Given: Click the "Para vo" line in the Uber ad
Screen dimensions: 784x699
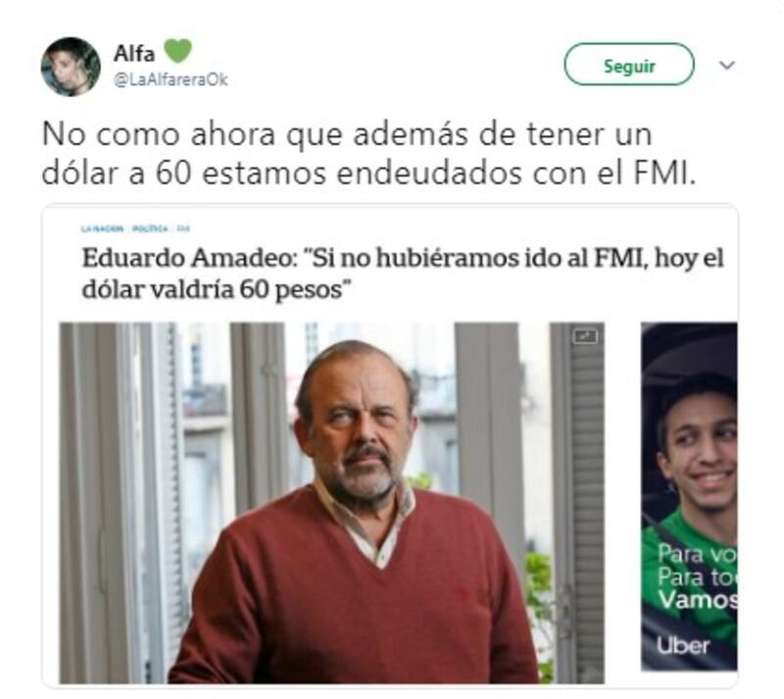Looking at the screenshot, I should pyautogui.click(x=697, y=553).
